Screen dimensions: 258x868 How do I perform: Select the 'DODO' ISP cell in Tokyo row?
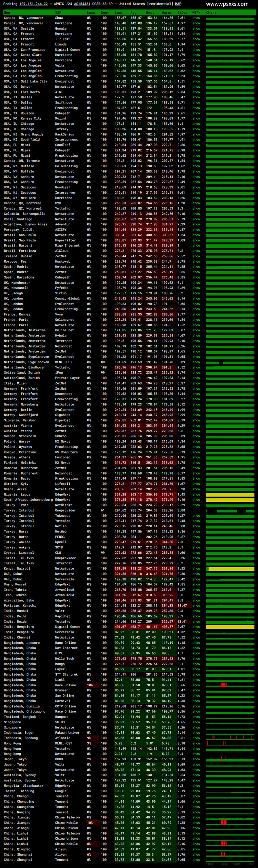click(x=59, y=759)
